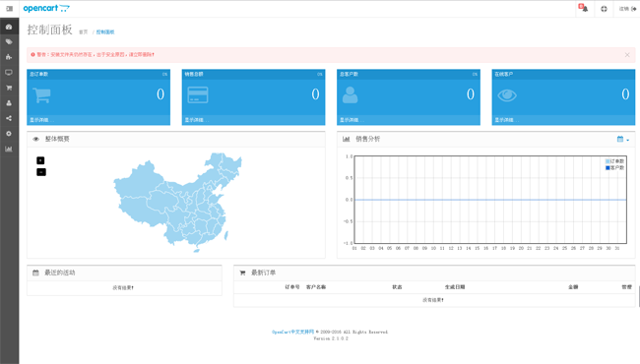Viewport: 640px width, 364px height.
Task: Dismiss the red warning alert
Action: point(627,55)
